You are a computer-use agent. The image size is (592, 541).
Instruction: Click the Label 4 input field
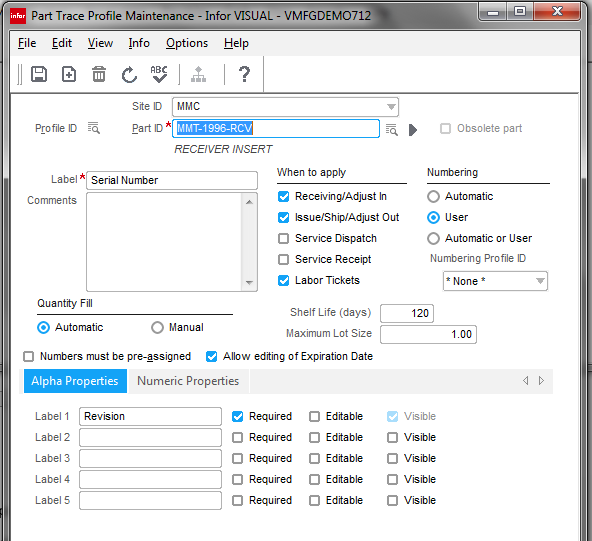click(x=150, y=479)
